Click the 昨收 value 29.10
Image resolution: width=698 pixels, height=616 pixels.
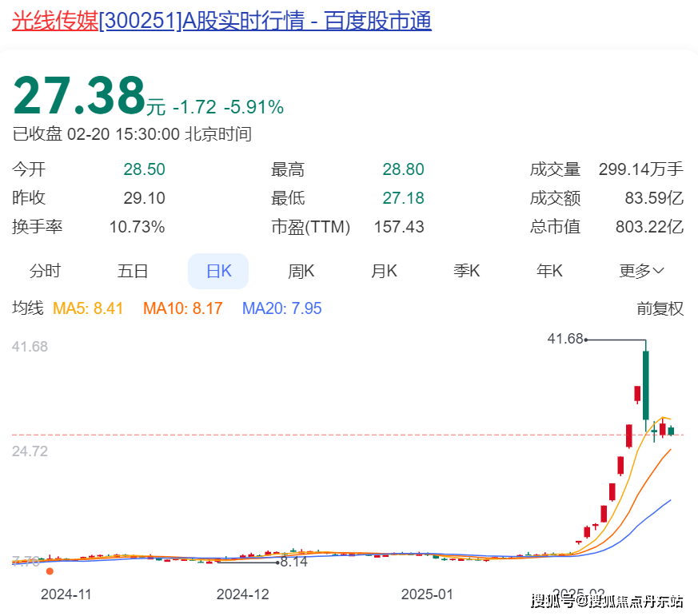point(144,198)
